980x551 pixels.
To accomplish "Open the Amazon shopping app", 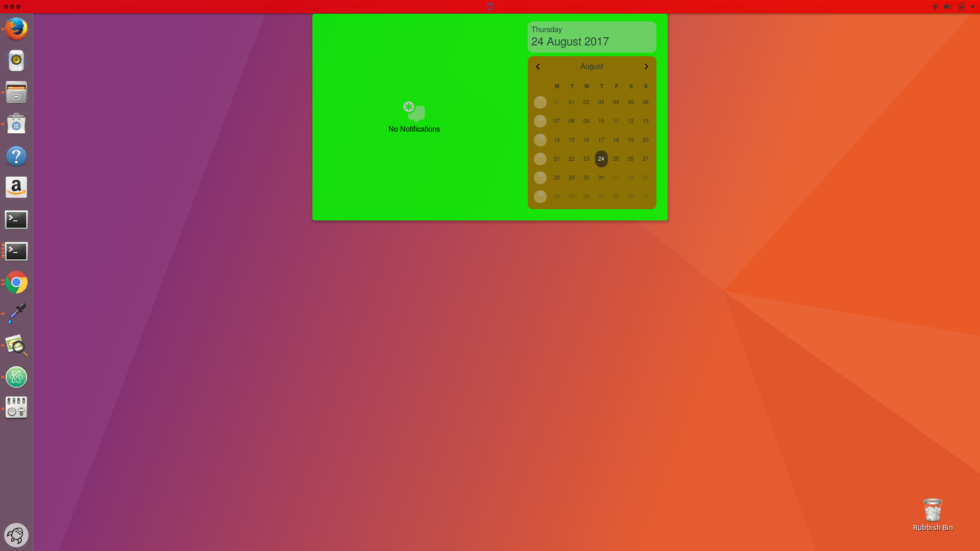I will (16, 188).
